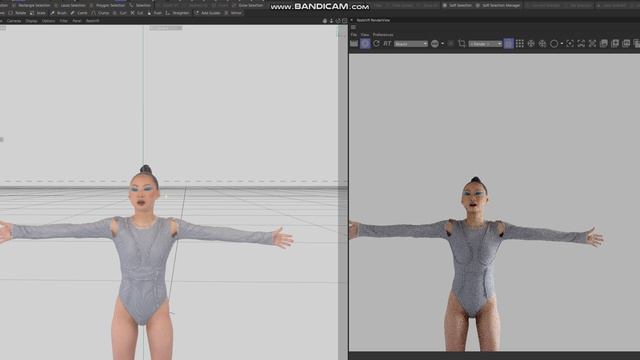
Task: Pick the hair Push tool
Action: 155,13
